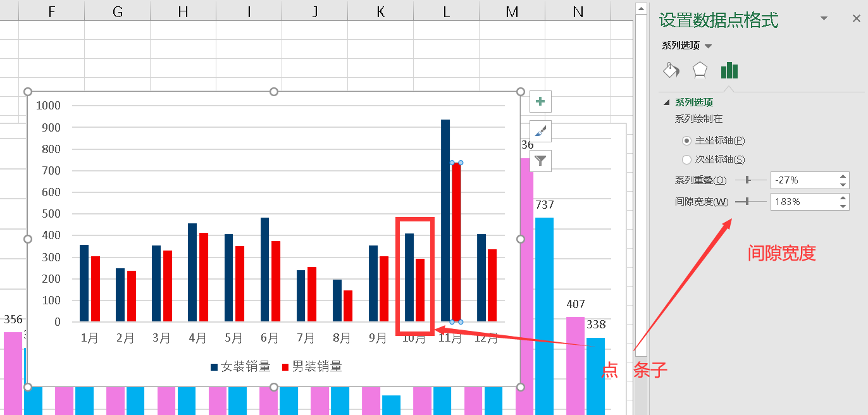Click the dark blue 6月 女装销量 bar
This screenshot has width=868, height=415.
click(264, 269)
